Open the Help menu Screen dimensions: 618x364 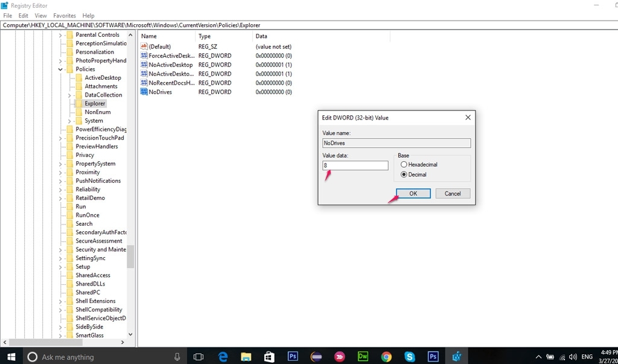click(88, 16)
